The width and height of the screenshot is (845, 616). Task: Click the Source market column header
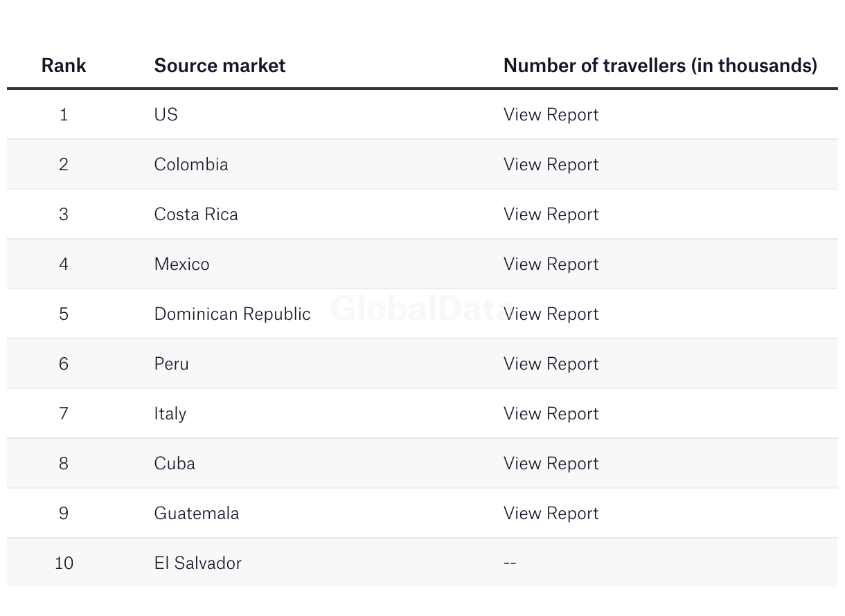pos(220,65)
